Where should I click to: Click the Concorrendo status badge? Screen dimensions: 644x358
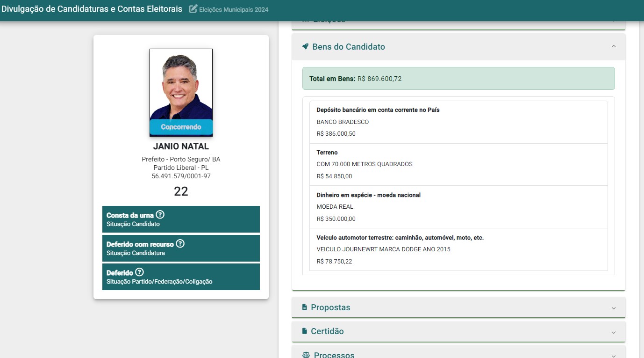coord(181,127)
